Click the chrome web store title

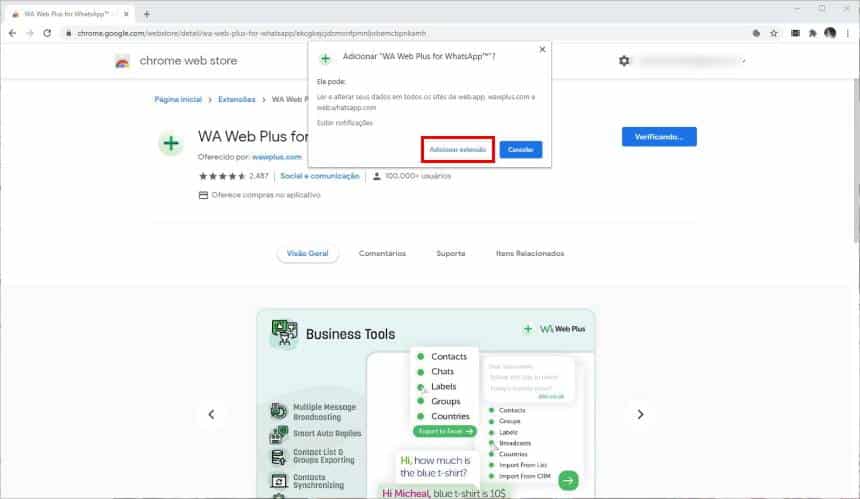click(x=188, y=61)
